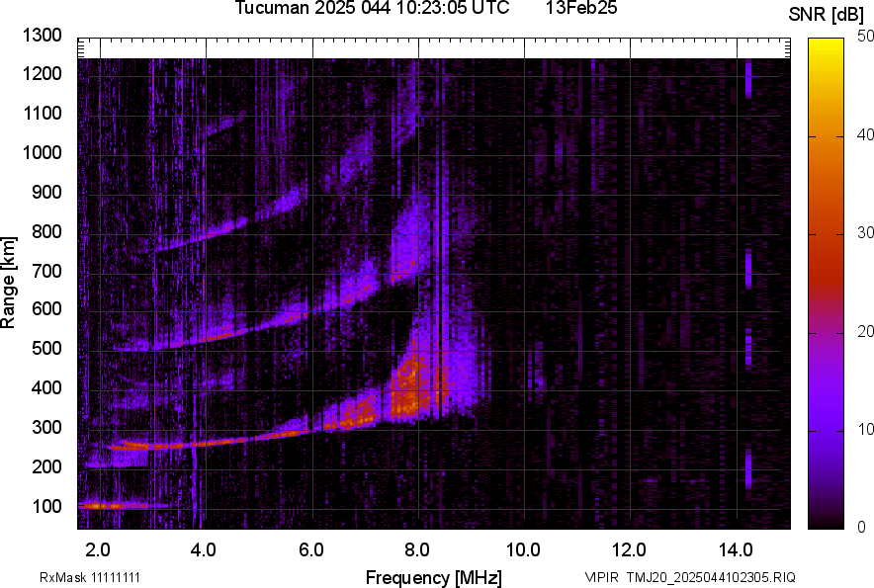Click the range tick label '1200'
The width and height of the screenshot is (874, 588).
tap(42, 73)
